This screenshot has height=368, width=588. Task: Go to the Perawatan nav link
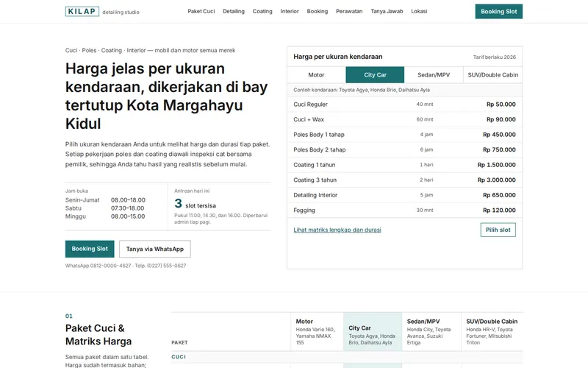pos(349,11)
